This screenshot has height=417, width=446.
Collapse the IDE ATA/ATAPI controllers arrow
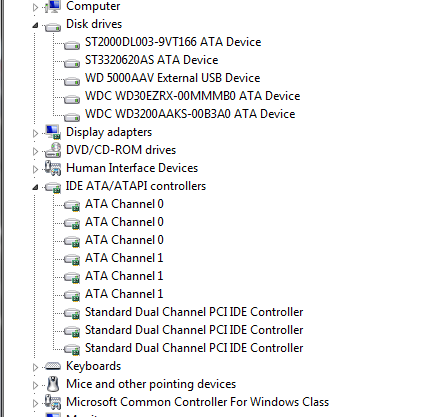[35, 187]
